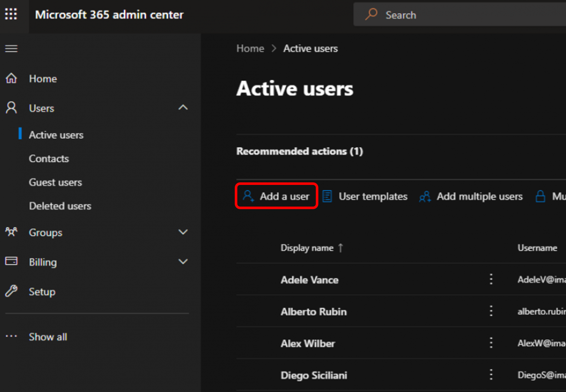The width and height of the screenshot is (566, 392).
Task: Click Add multiple users
Action: tap(471, 196)
